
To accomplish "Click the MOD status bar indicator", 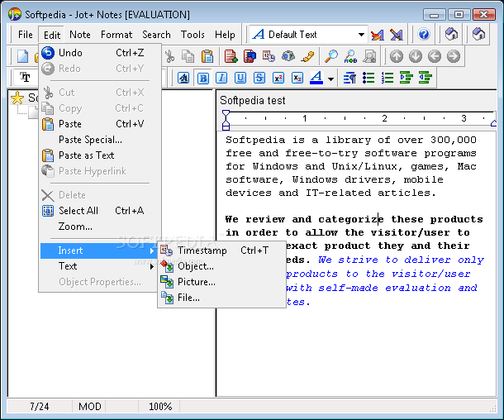I will (x=90, y=407).
